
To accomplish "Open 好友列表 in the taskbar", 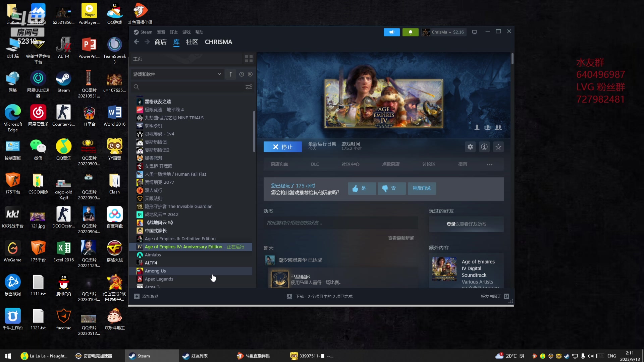I will [x=195, y=356].
